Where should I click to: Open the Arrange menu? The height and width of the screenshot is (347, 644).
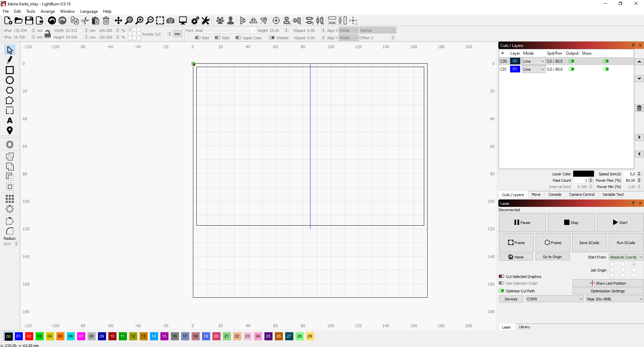(47, 11)
